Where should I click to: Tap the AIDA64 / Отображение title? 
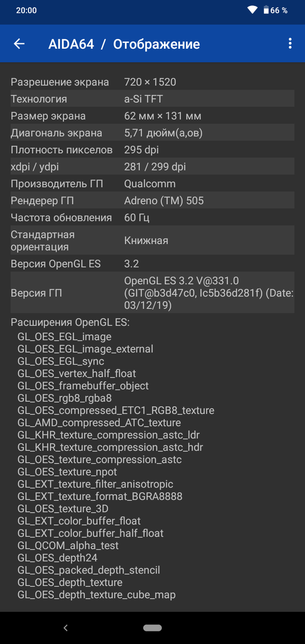pyautogui.click(x=124, y=44)
